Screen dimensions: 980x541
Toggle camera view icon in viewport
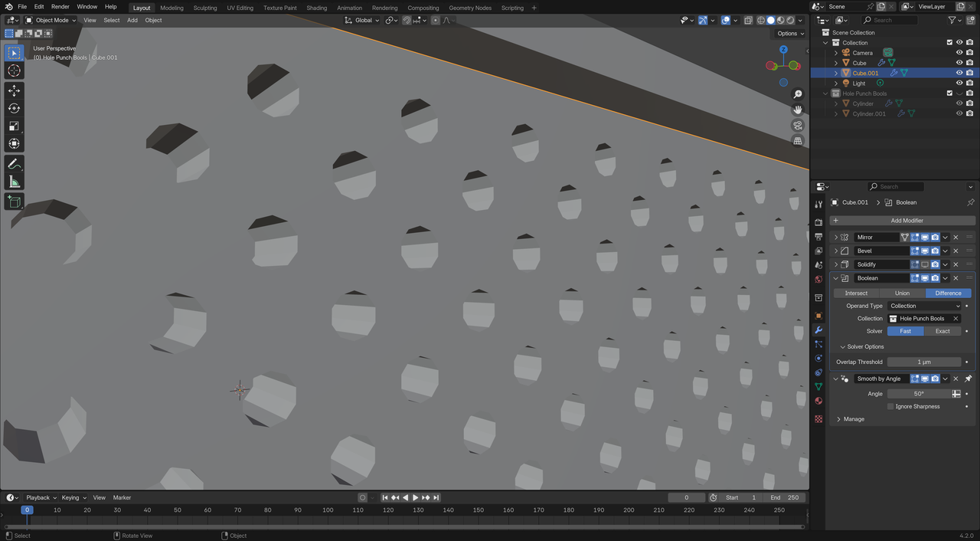point(798,126)
